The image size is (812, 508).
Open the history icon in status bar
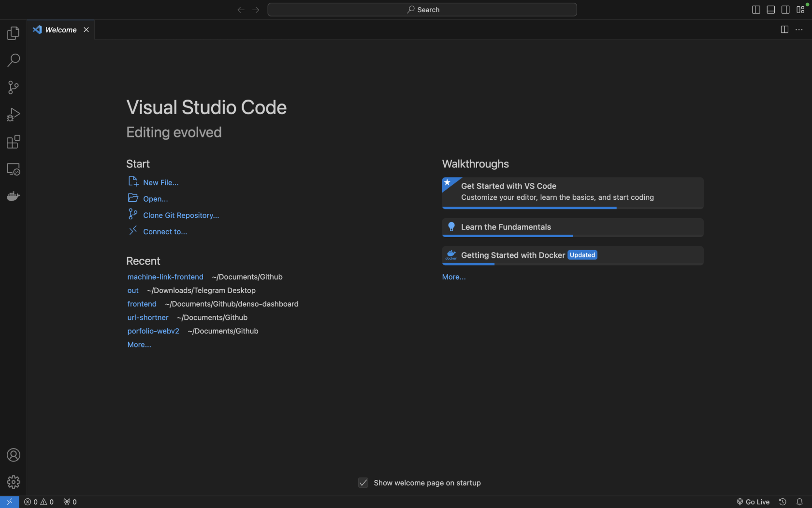coord(783,502)
